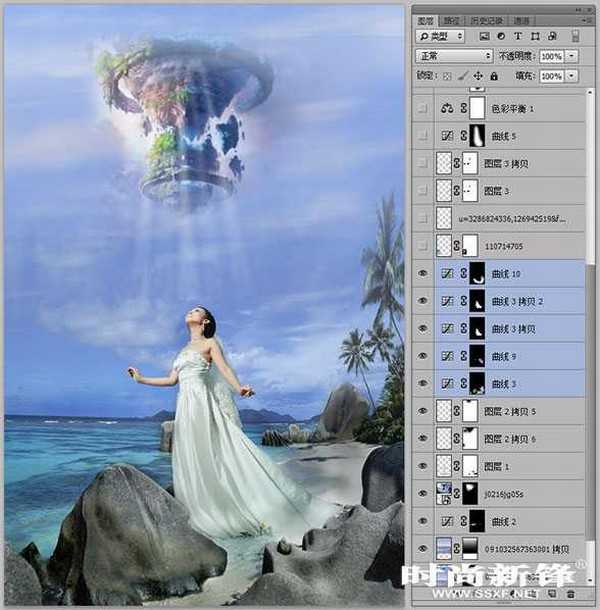Image resolution: width=600 pixels, height=610 pixels.
Task: Click the lock all icon
Action: tap(494, 76)
